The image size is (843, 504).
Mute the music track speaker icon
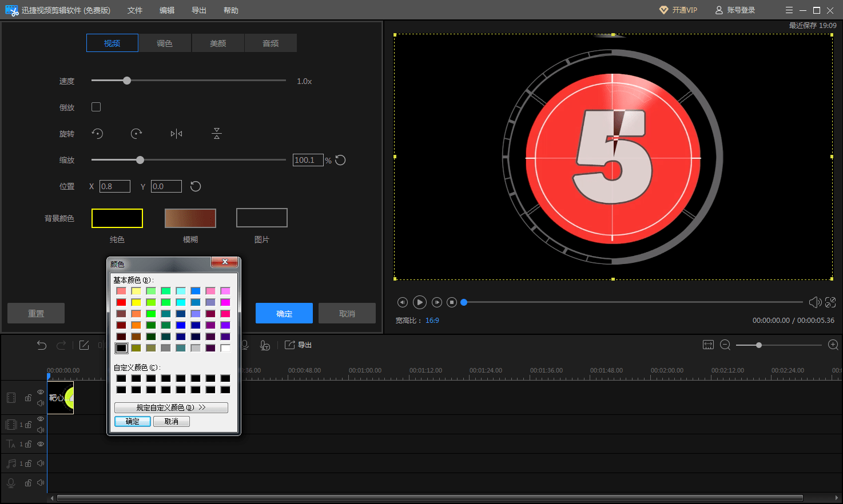[x=41, y=463]
